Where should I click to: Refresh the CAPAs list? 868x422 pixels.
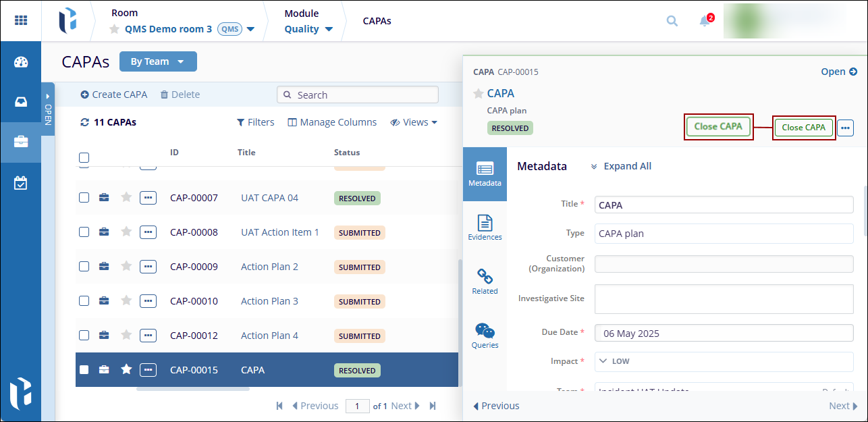[84, 122]
